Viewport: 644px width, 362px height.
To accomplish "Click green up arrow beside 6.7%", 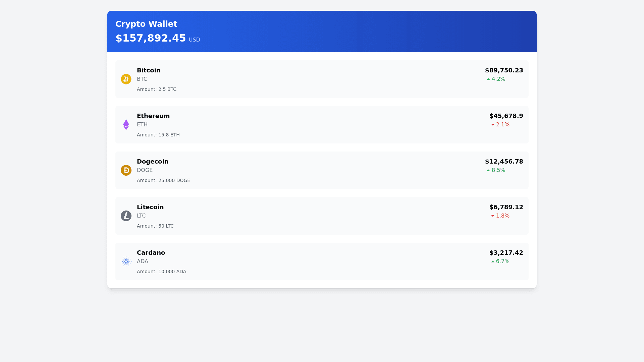I will point(493,261).
